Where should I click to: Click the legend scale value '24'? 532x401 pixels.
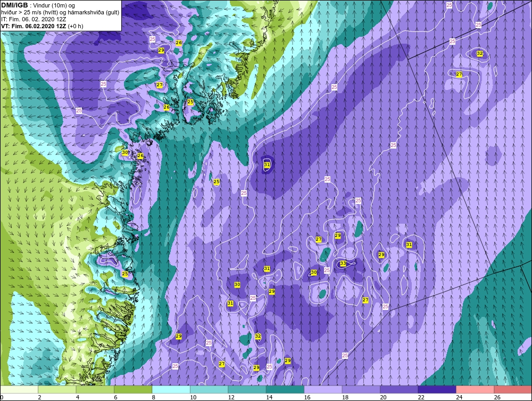pyautogui.click(x=459, y=397)
